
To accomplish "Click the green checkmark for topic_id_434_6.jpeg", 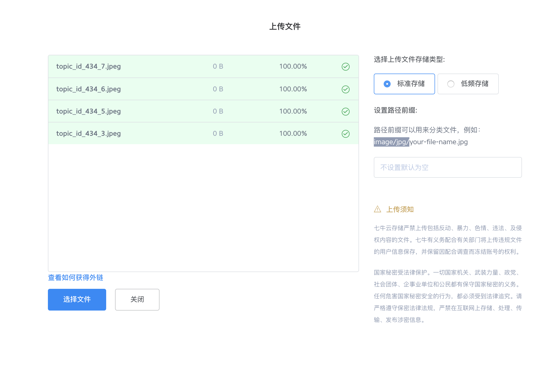I will point(345,89).
